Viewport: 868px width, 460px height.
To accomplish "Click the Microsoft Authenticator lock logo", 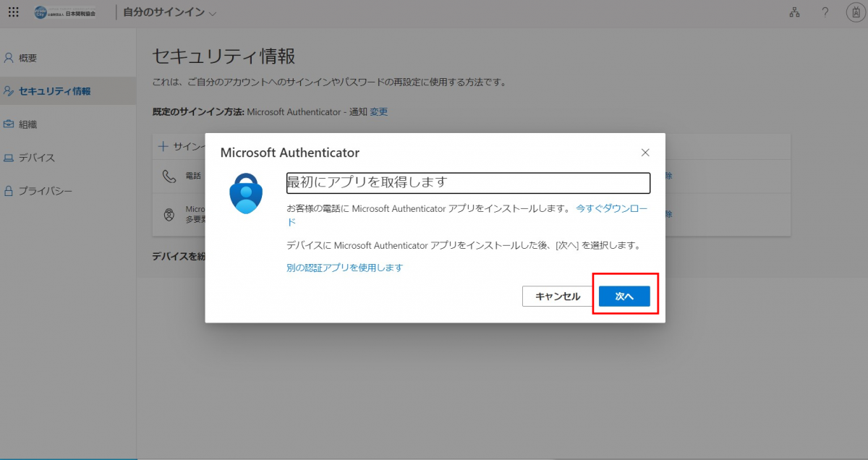I will click(246, 193).
